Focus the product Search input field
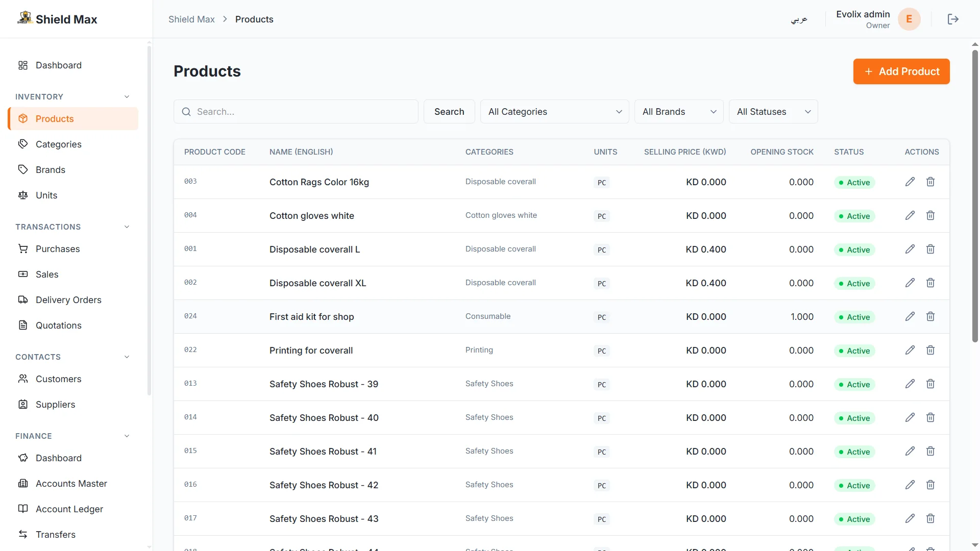 [296, 111]
